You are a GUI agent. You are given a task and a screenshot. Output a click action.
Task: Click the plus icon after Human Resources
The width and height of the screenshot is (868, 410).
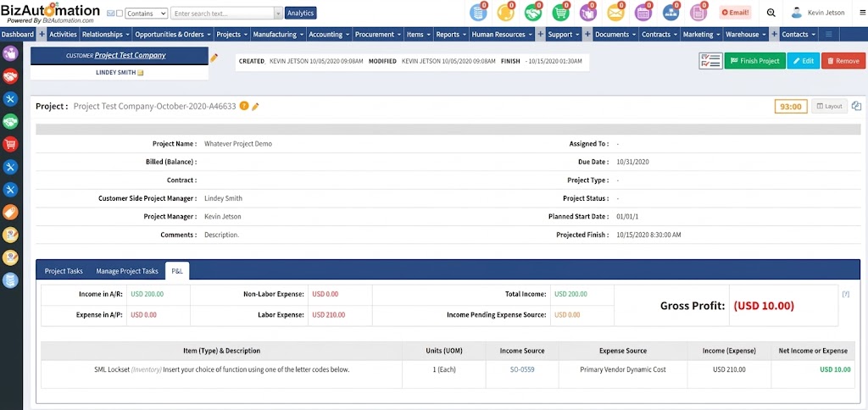coord(540,34)
